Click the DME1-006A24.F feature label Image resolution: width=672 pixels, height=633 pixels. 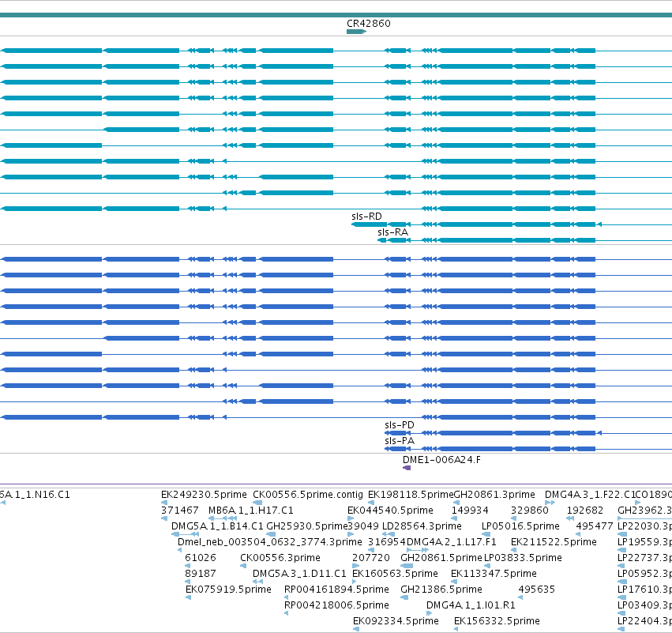point(441,460)
